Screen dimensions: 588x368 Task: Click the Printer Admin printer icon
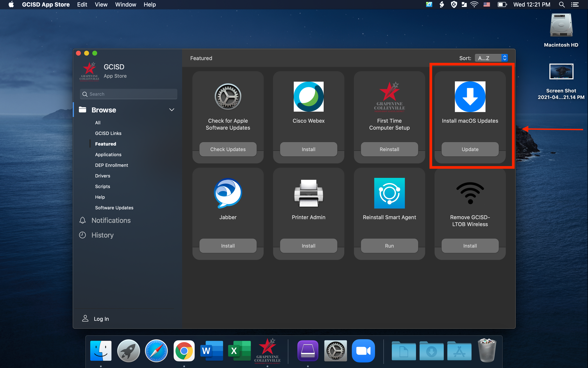tap(308, 193)
